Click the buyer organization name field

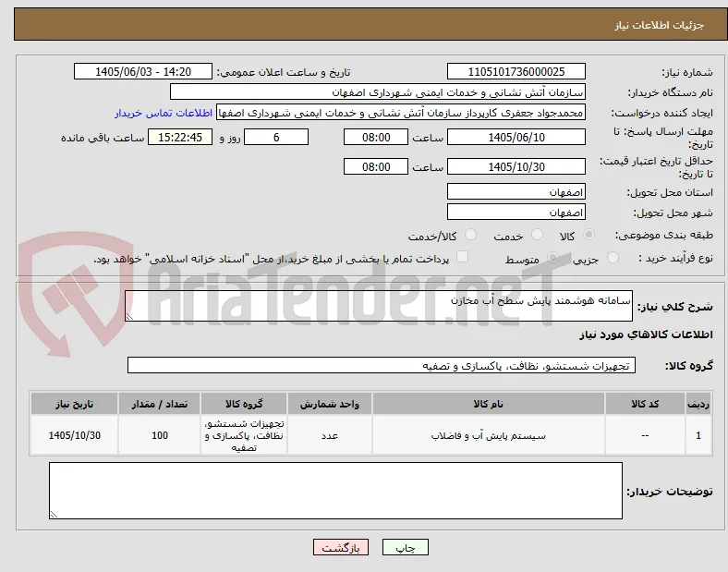point(378,91)
